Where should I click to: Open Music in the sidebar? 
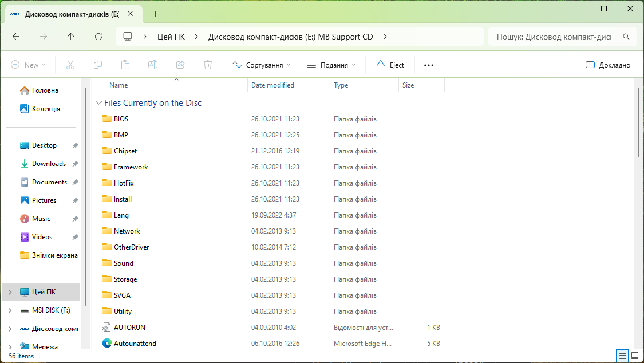[41, 219]
